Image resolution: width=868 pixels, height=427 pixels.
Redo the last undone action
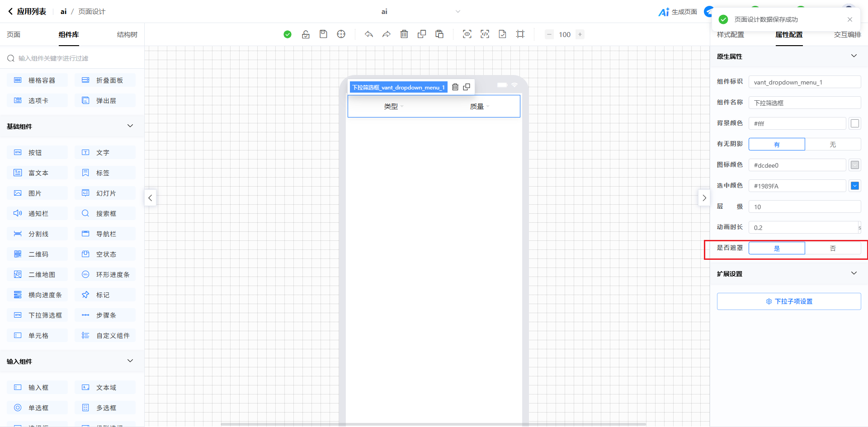pyautogui.click(x=387, y=34)
